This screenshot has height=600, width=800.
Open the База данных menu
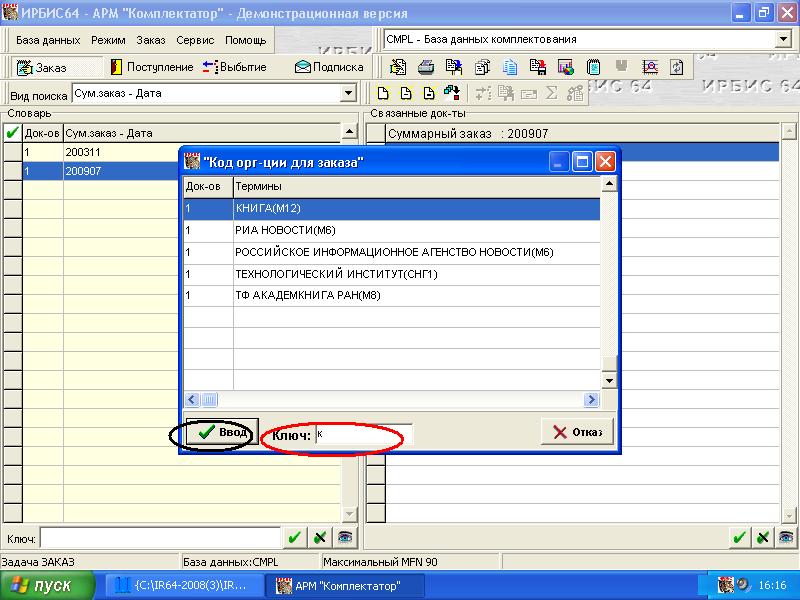point(49,40)
